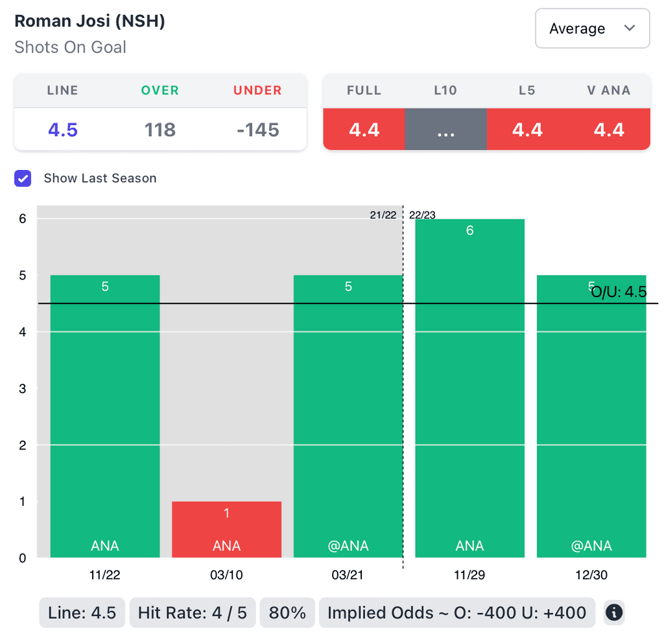Viewport: 664px width, 644px height.
Task: Click the line value 4.5
Action: pos(63,130)
